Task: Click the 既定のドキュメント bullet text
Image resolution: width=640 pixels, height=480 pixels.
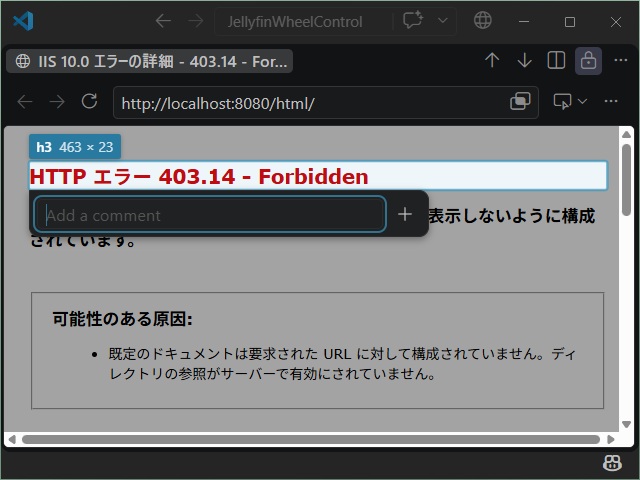Action: coord(342,363)
